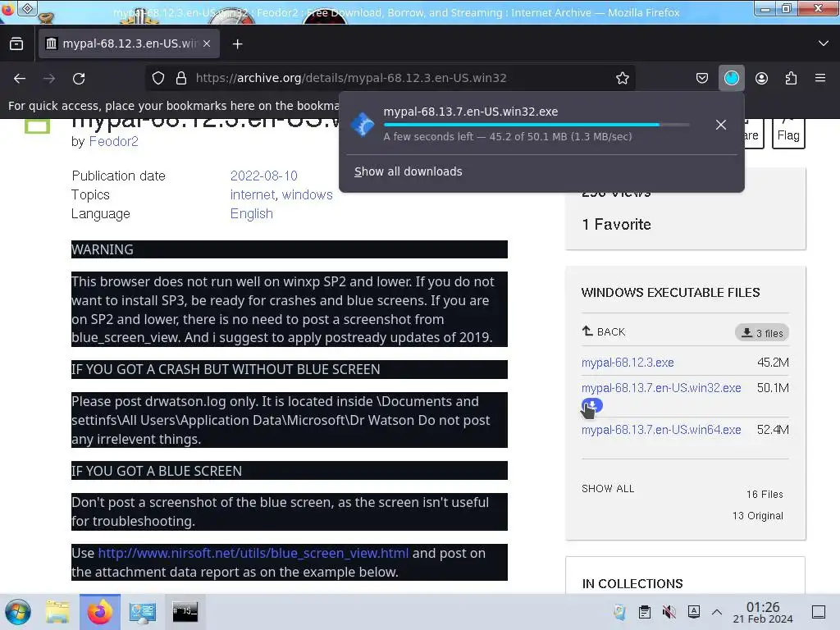Screen dimensions: 840x630
Task: Open File Explorer from taskbar
Action: tap(58, 612)
